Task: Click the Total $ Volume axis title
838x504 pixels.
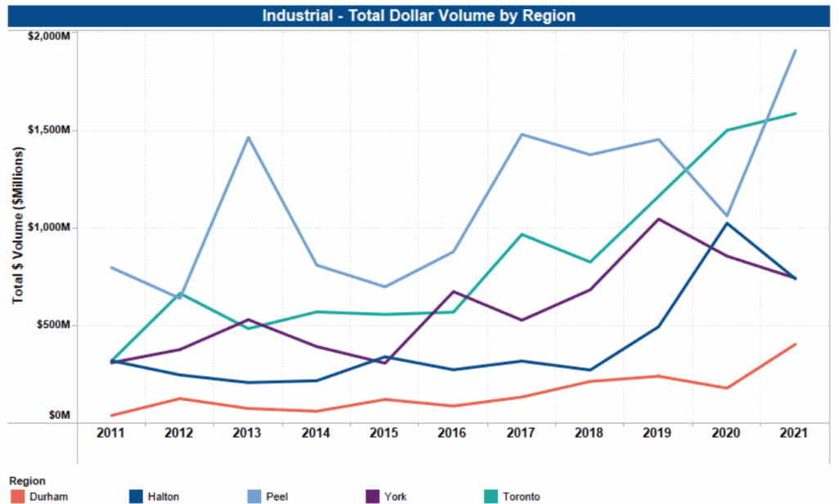Action: click(x=18, y=226)
